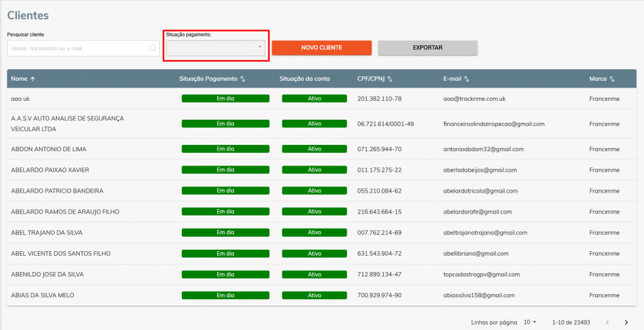Click the Em dia badge for ABIAS DA SILVA MELO

pyautogui.click(x=226, y=295)
